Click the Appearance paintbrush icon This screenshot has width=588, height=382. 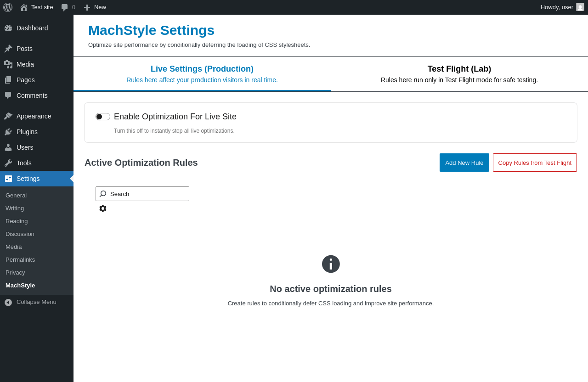(x=8, y=116)
